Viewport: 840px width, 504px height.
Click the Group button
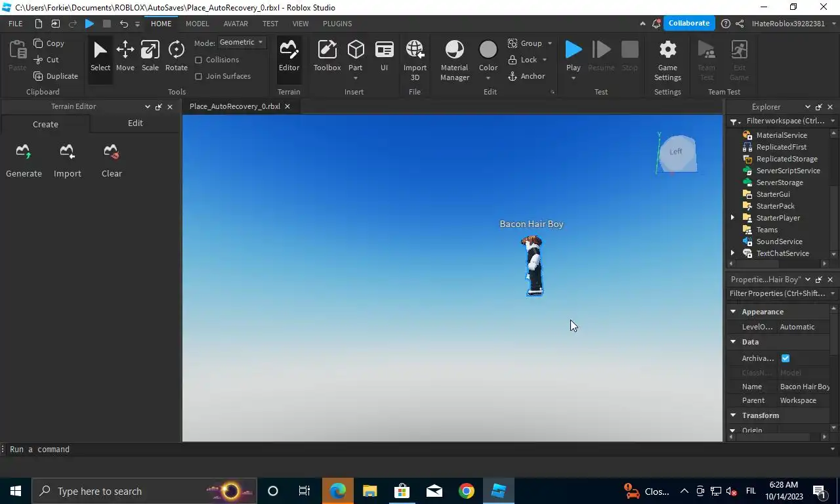525,43
